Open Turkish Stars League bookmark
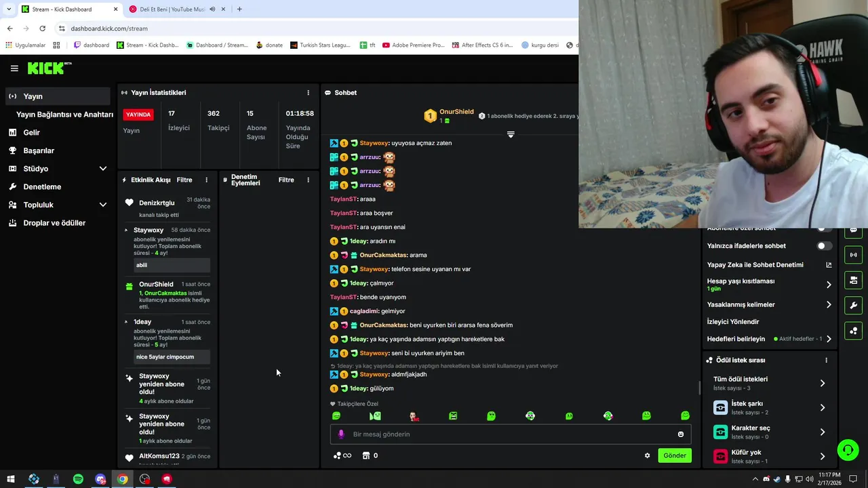Image resolution: width=868 pixels, height=488 pixels. point(320,45)
